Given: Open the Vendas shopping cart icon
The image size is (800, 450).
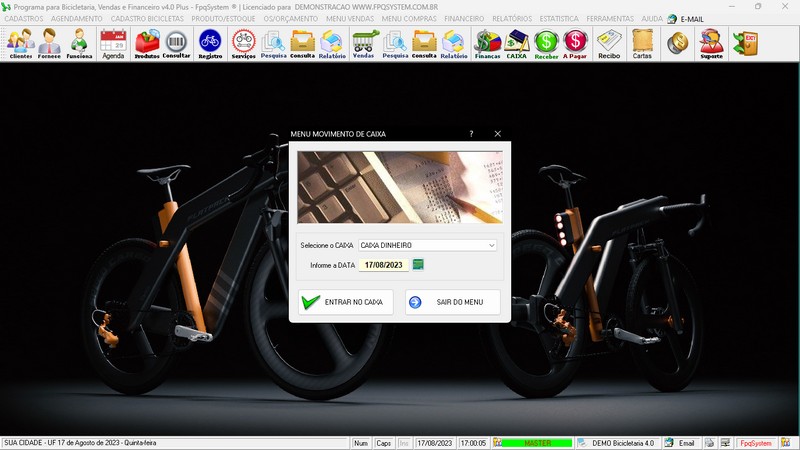Looking at the screenshot, I should coord(364,44).
